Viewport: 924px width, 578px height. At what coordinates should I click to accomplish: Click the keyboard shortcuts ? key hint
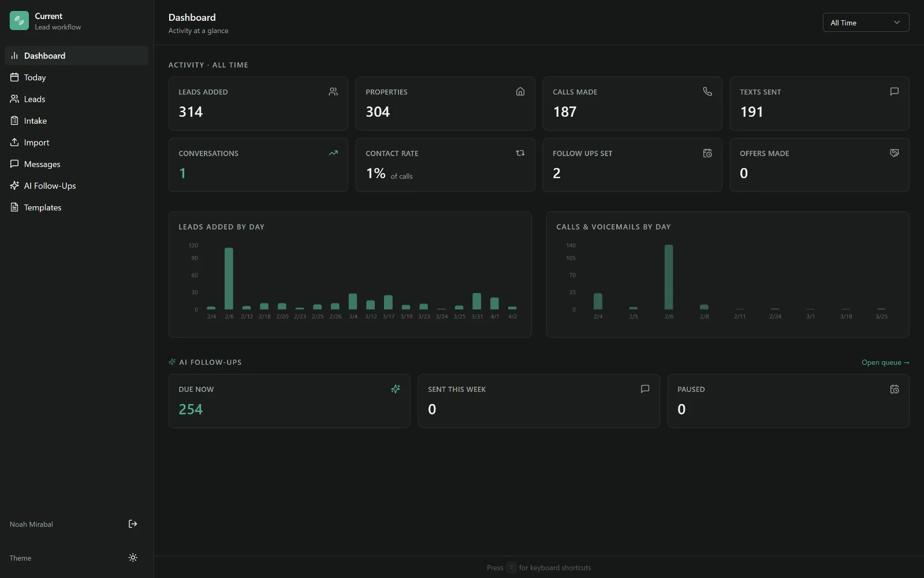511,567
